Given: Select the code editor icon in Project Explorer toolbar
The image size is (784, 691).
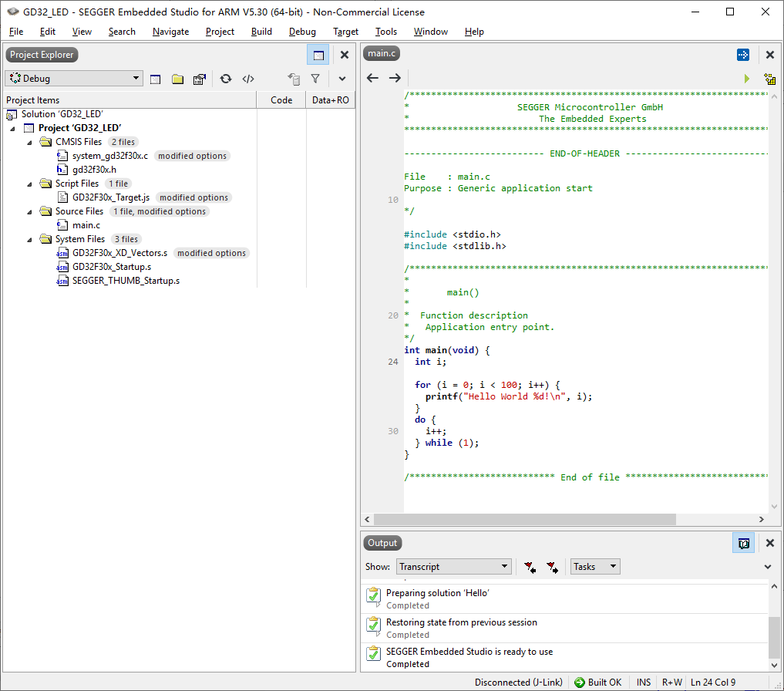Looking at the screenshot, I should [248, 78].
